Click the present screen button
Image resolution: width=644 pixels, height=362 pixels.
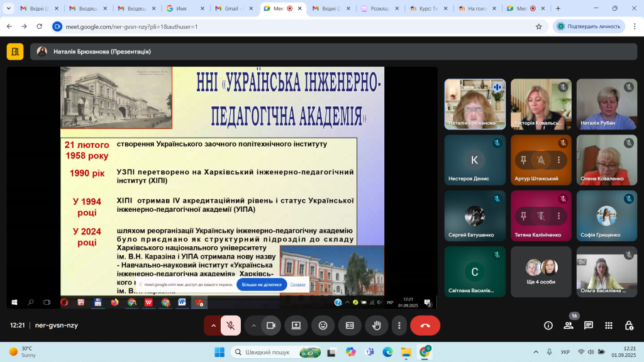point(296,326)
